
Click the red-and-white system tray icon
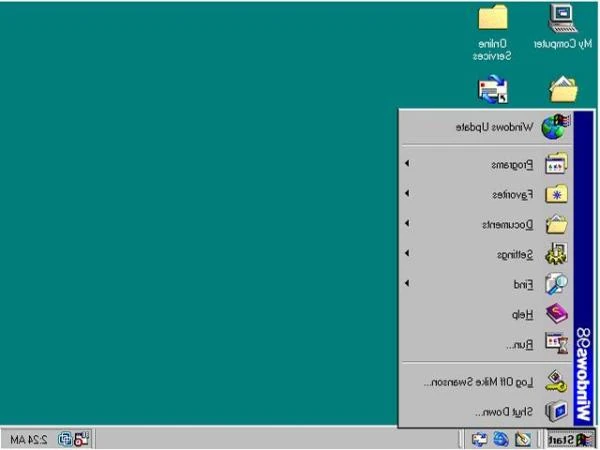[82, 439]
